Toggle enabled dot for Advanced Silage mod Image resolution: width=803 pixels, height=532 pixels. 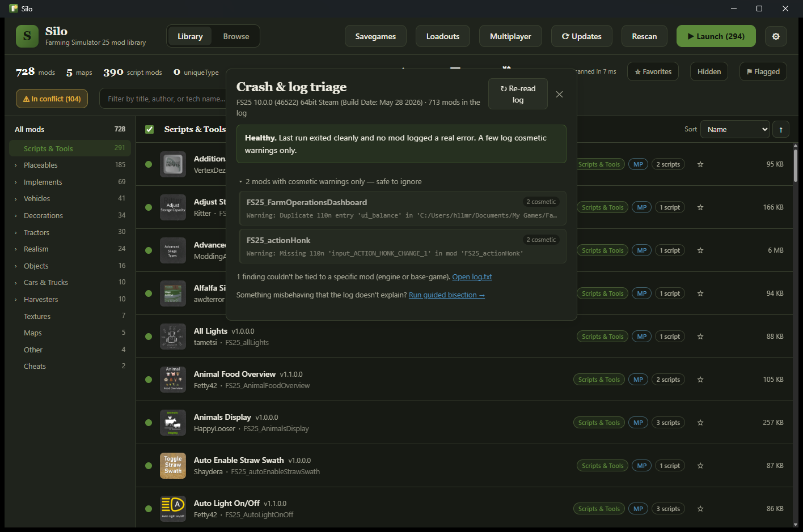[x=149, y=250]
